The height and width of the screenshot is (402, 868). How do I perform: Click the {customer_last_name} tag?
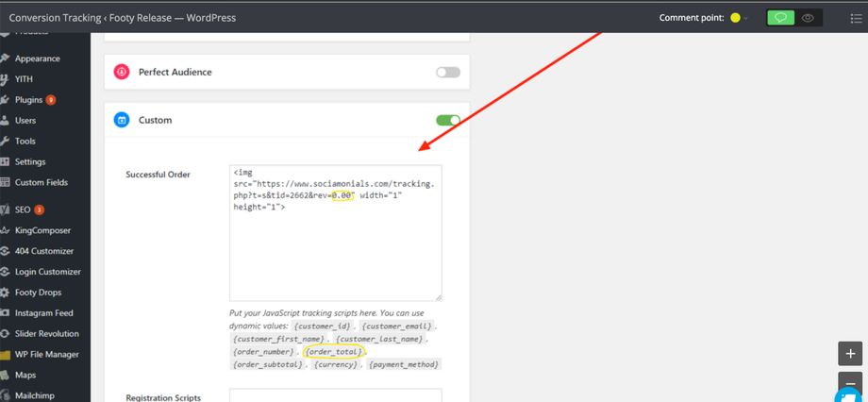coord(379,339)
